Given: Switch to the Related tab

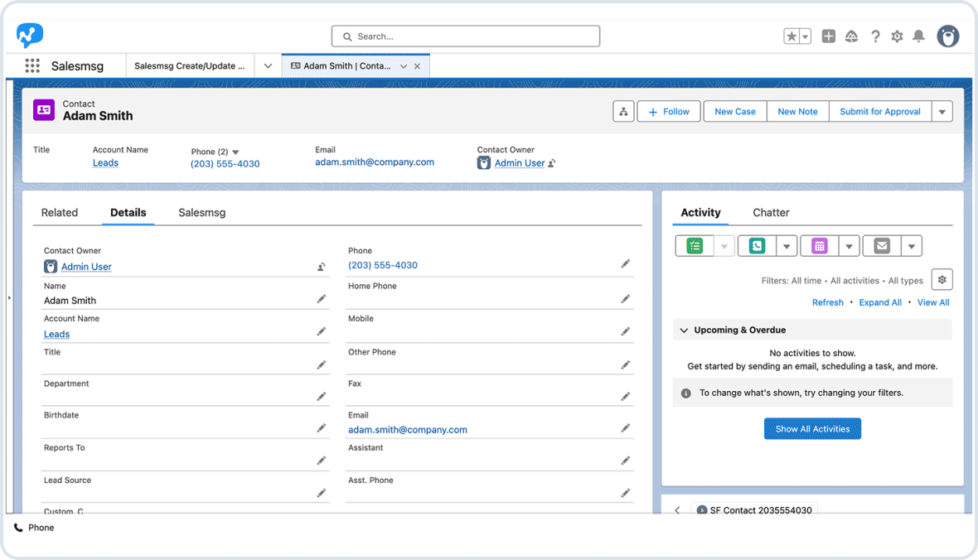Looking at the screenshot, I should click(x=59, y=213).
